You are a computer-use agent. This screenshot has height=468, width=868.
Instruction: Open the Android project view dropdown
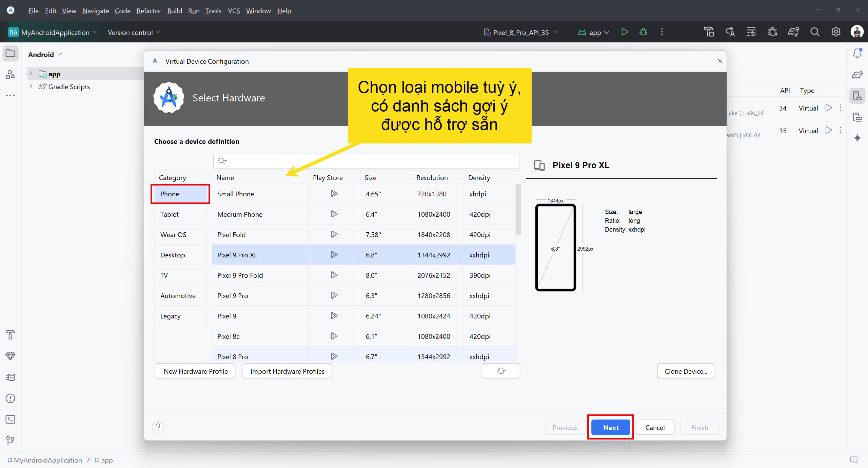point(45,54)
